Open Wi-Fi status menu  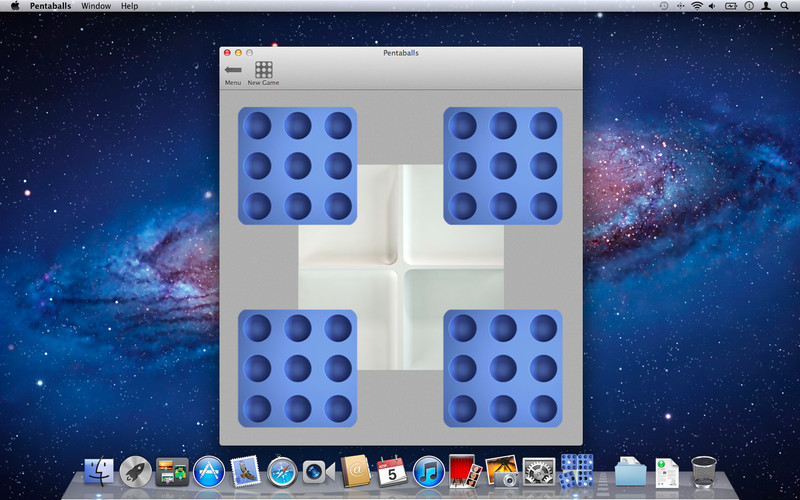697,6
